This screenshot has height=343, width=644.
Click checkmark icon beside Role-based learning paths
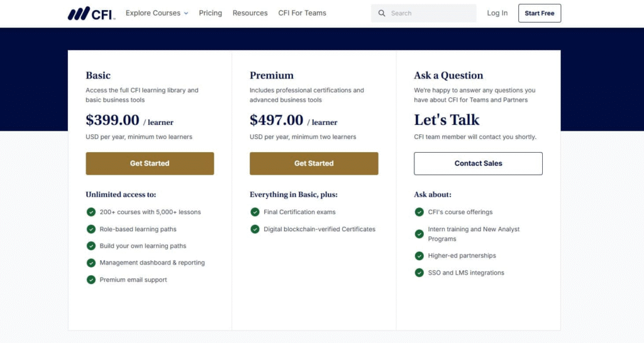(x=91, y=229)
